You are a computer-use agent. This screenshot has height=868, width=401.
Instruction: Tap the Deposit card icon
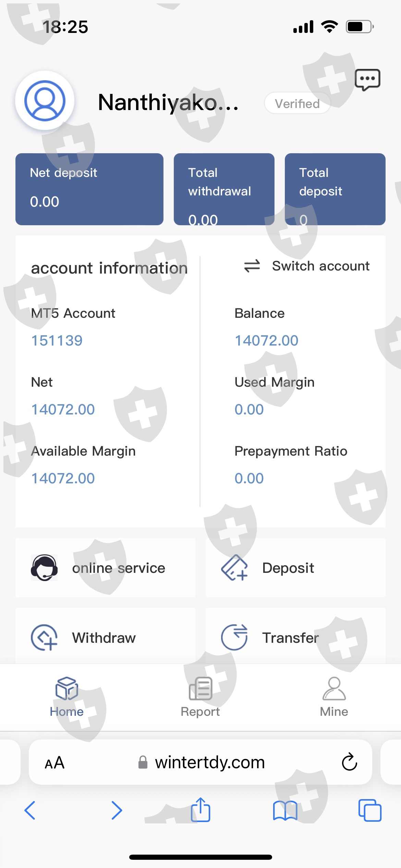[x=234, y=568]
